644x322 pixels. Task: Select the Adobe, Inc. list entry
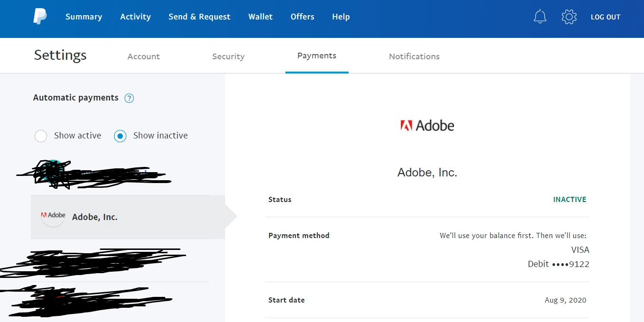click(128, 217)
